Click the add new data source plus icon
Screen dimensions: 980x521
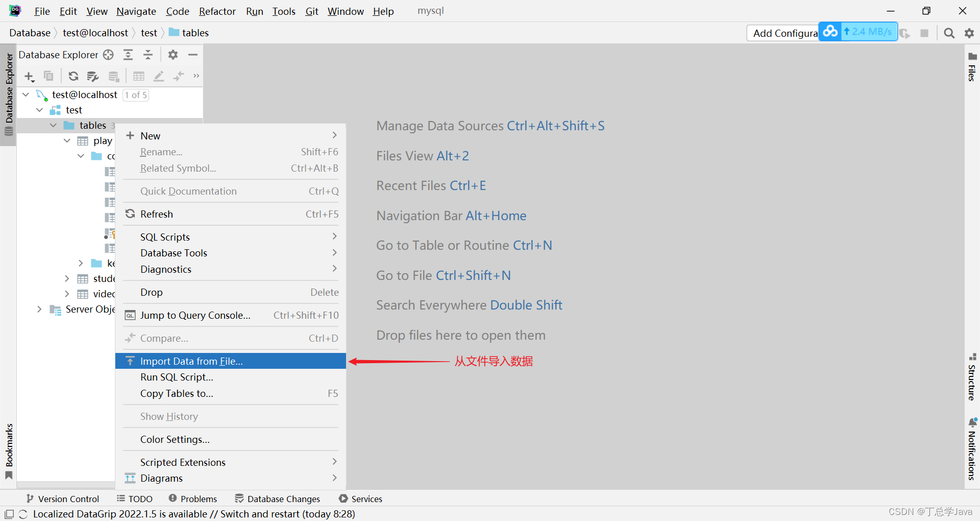tap(29, 77)
